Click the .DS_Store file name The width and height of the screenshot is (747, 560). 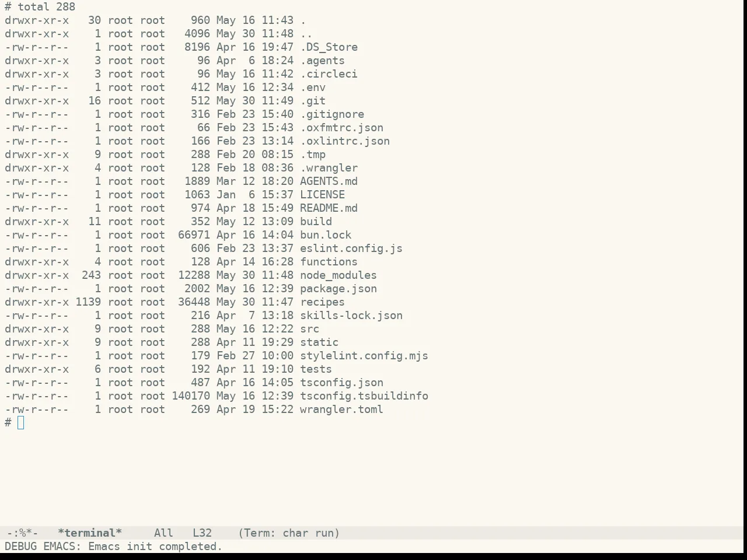329,47
